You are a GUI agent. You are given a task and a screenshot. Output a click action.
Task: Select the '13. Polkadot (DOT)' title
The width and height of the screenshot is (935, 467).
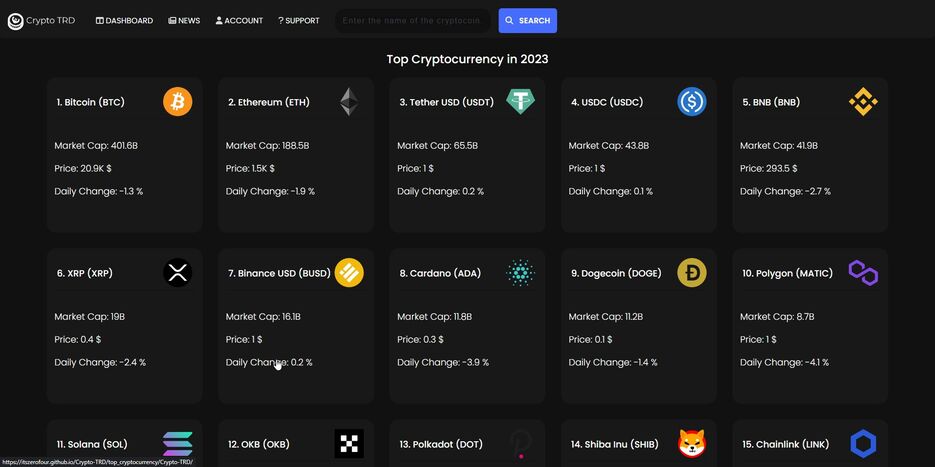tap(441, 445)
